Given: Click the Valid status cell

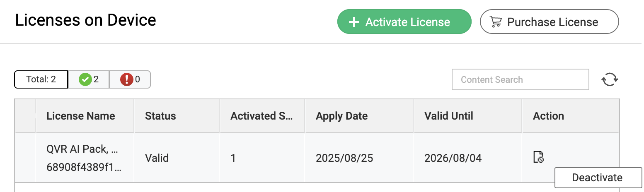Looking at the screenshot, I should 157,158.
